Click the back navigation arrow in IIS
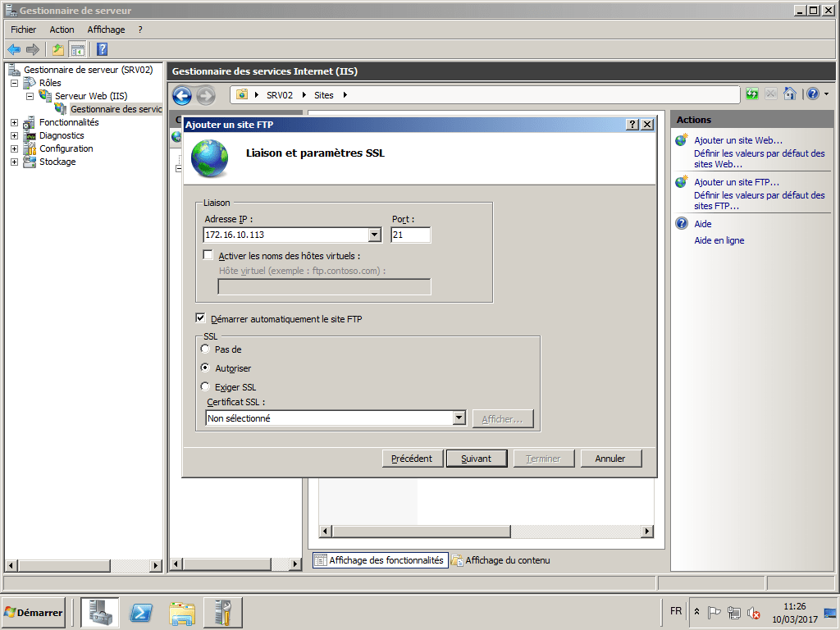Screen dimensions: 840x630 pyautogui.click(x=181, y=96)
